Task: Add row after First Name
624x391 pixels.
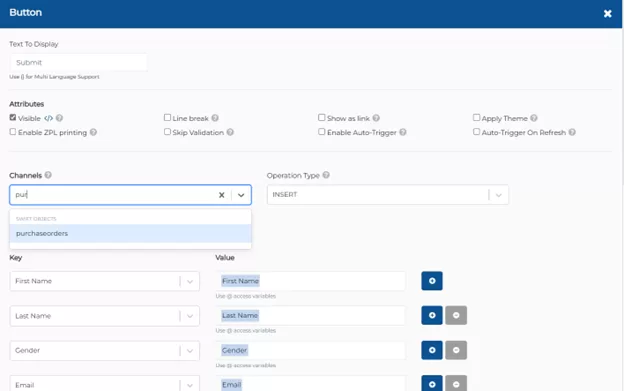Action: tap(432, 281)
